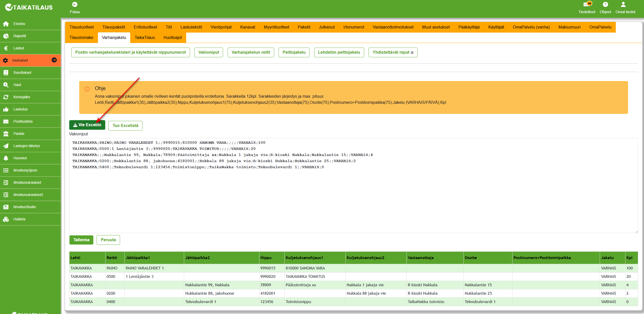Viewport: 644px width, 314px height.
Task: Open Omat tiedot user icon
Action: point(623,5)
